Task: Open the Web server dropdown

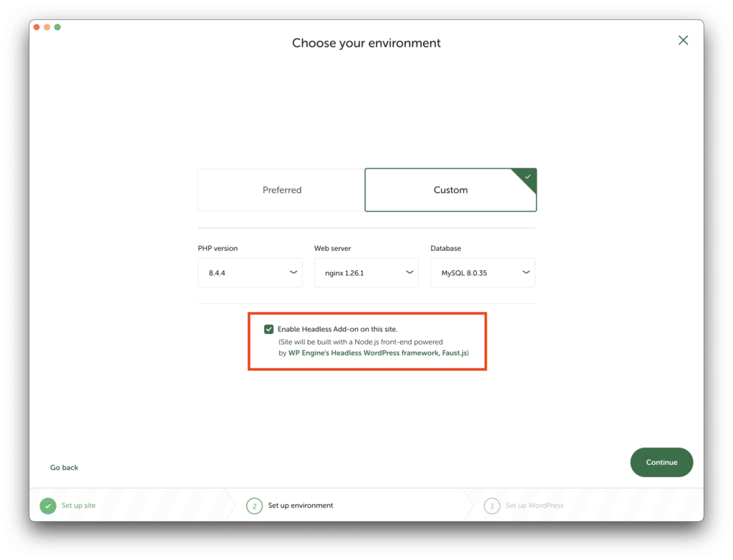Action: click(x=366, y=272)
